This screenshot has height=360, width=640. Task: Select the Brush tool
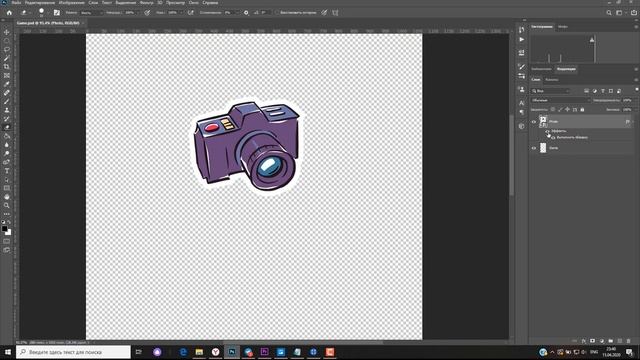pos(7,101)
